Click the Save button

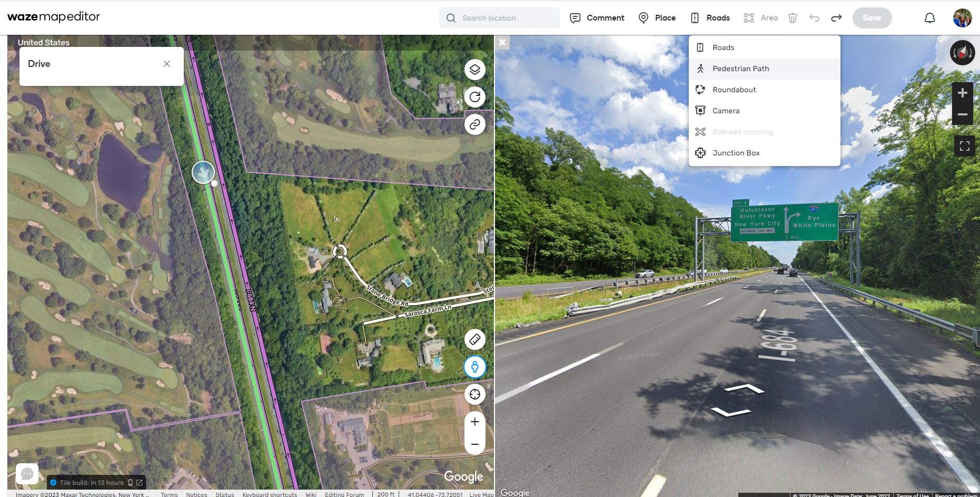click(872, 18)
